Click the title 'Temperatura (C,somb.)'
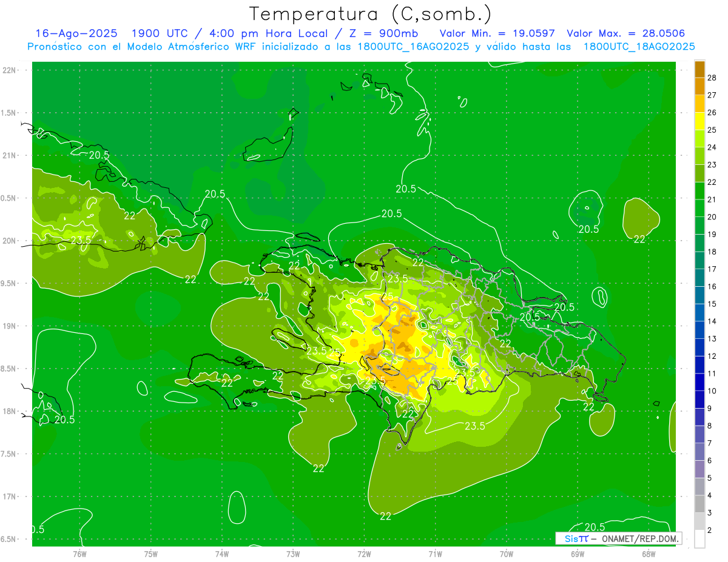Image resolution: width=728 pixels, height=562 pixels. 370,15
